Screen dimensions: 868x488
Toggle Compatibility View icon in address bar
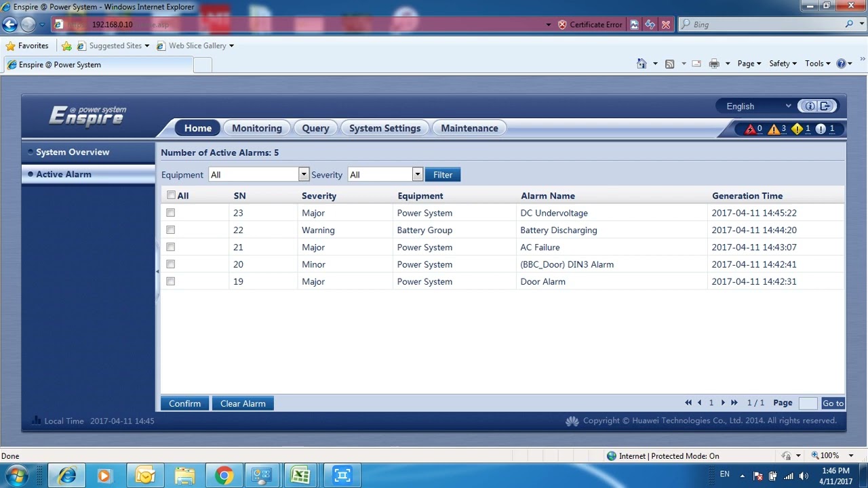[635, 24]
